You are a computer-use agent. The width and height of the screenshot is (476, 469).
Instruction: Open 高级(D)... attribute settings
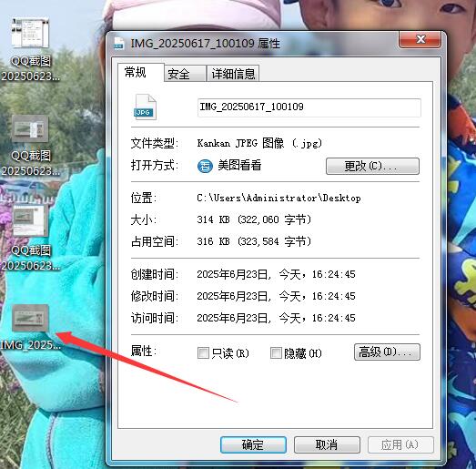coord(387,352)
